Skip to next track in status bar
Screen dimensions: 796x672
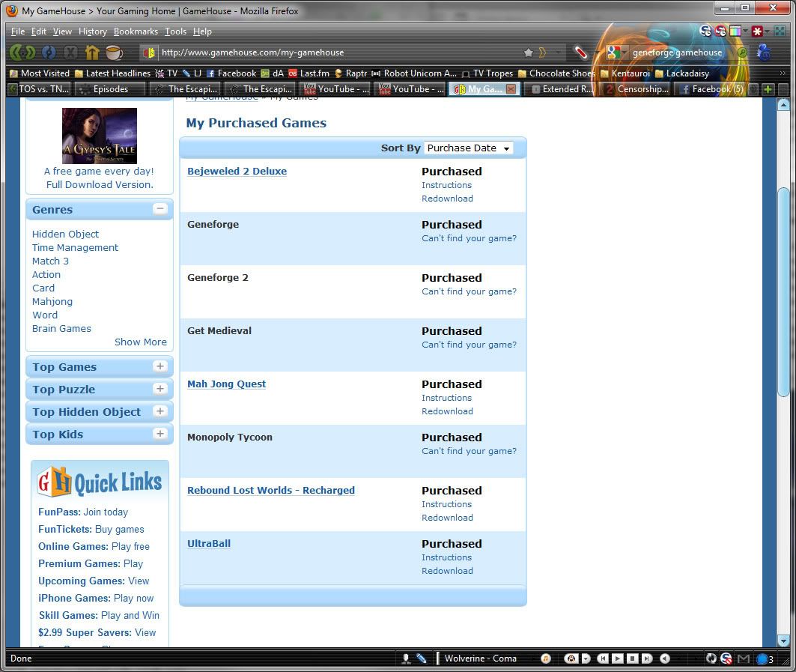(x=647, y=659)
